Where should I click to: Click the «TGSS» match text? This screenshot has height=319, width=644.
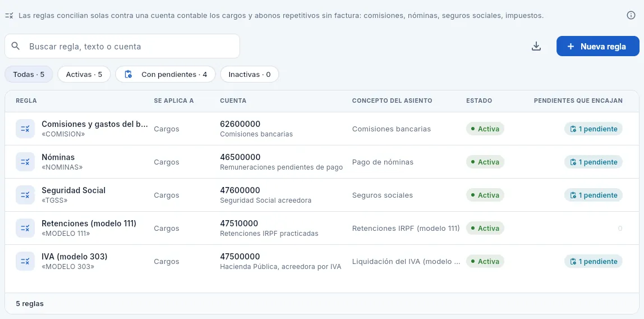coord(54,200)
